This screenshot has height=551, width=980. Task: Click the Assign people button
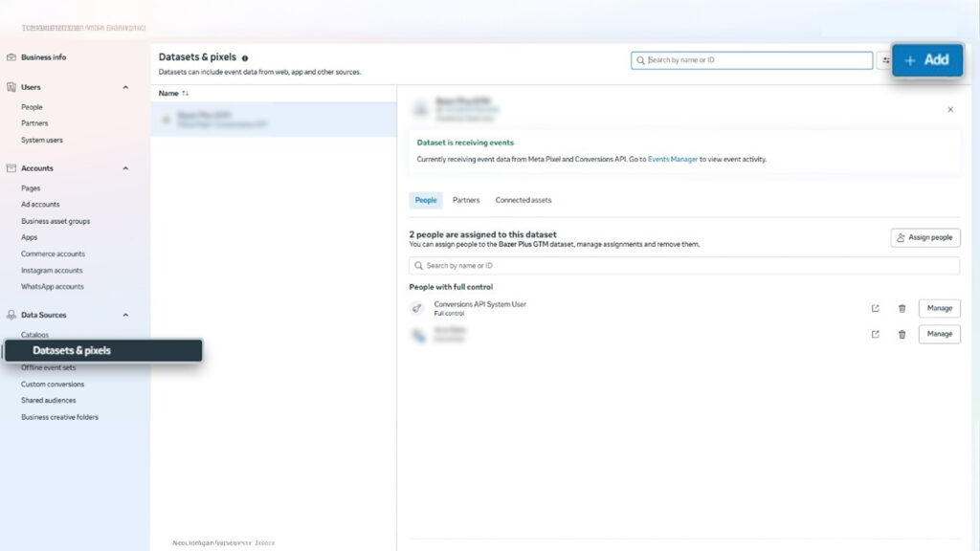924,237
